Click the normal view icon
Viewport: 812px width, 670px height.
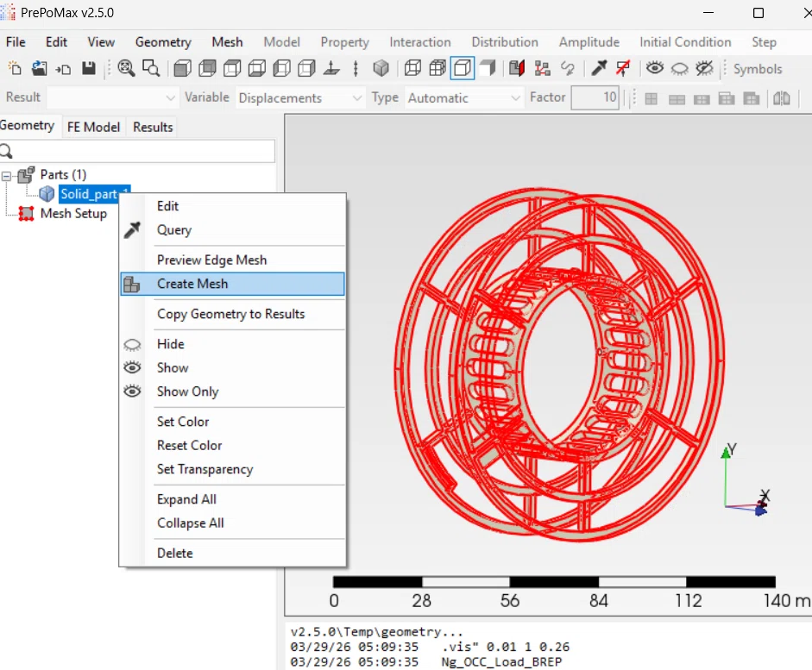pyautogui.click(x=331, y=68)
